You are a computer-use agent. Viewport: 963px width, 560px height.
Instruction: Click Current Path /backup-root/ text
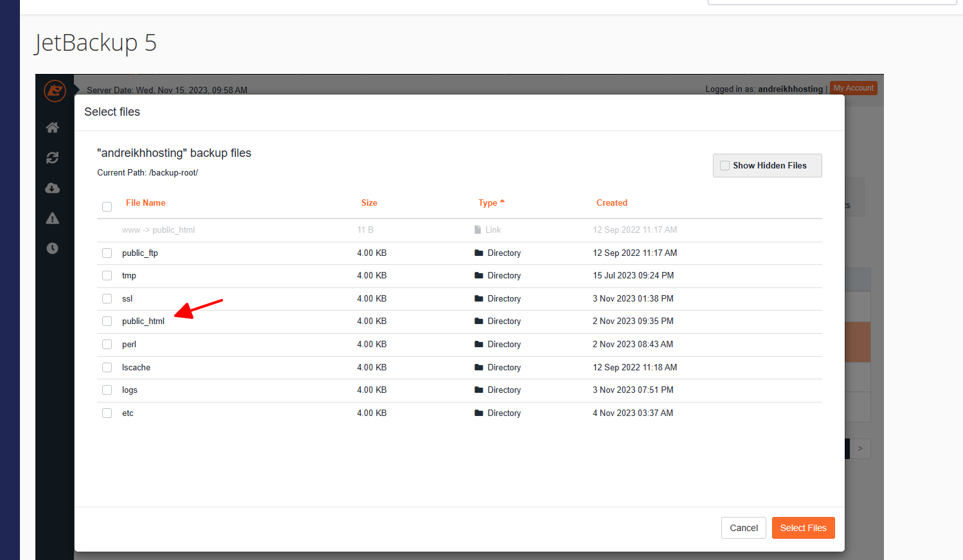(148, 172)
